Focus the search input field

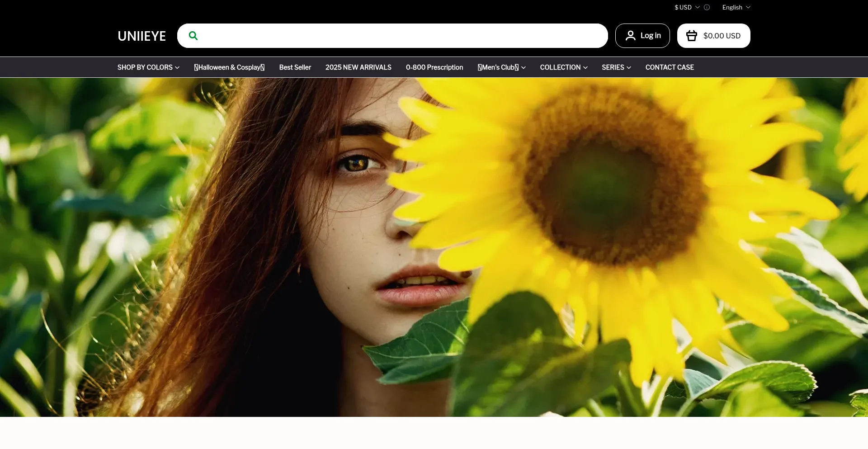402,36
